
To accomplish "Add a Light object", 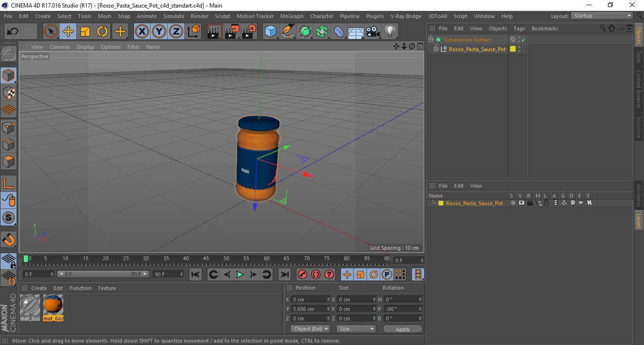I will tap(390, 32).
